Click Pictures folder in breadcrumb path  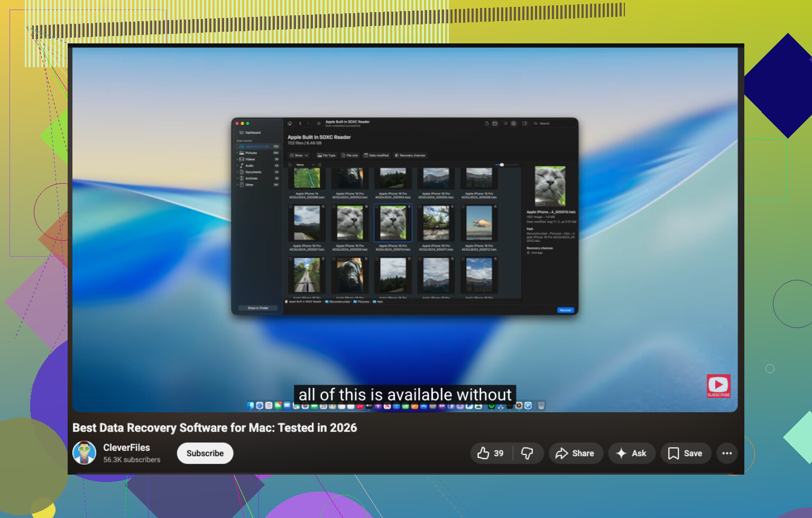(x=362, y=302)
